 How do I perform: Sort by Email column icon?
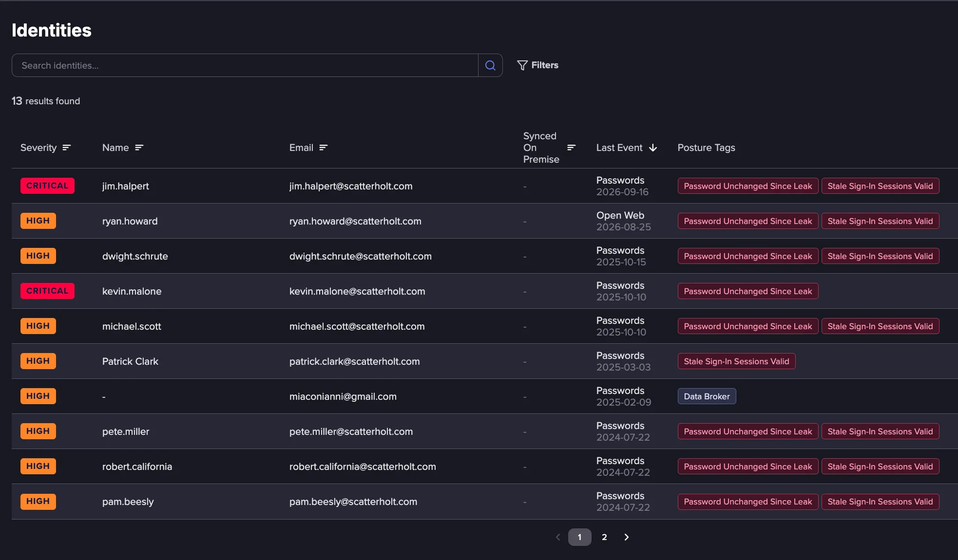click(x=324, y=148)
